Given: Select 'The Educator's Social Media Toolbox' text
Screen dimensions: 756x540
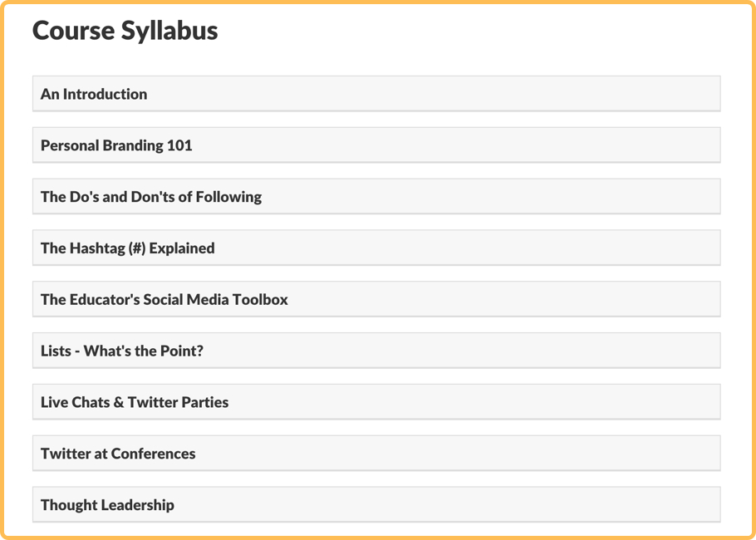Looking at the screenshot, I should (164, 299).
